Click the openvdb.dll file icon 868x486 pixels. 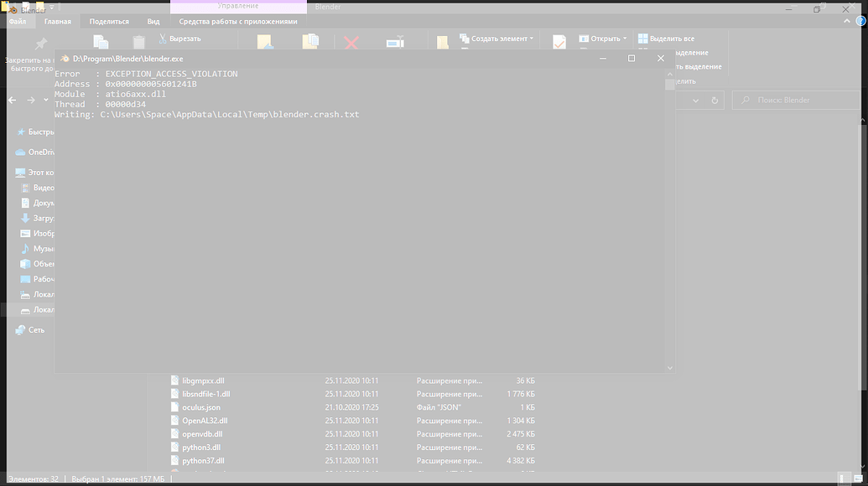pos(175,434)
